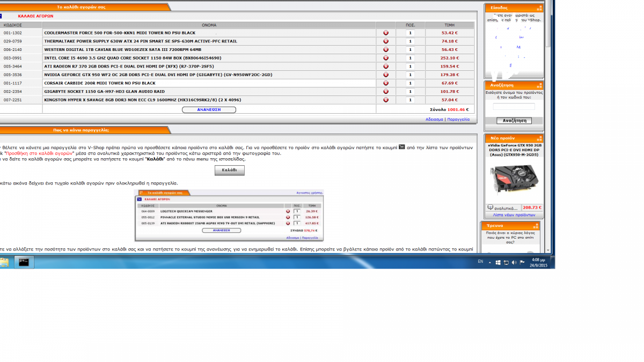Screen dimensions: 644x362
Task: Click the sample cart example image
Action: click(x=229, y=215)
